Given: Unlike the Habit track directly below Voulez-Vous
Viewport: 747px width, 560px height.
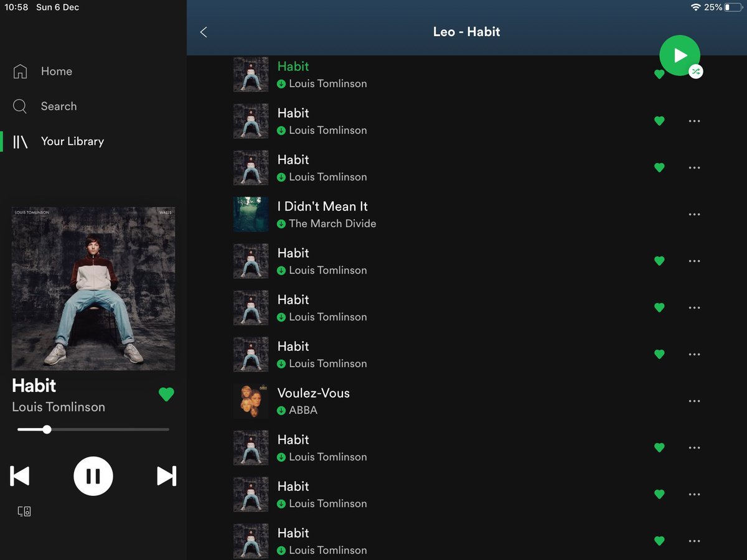Looking at the screenshot, I should 659,448.
